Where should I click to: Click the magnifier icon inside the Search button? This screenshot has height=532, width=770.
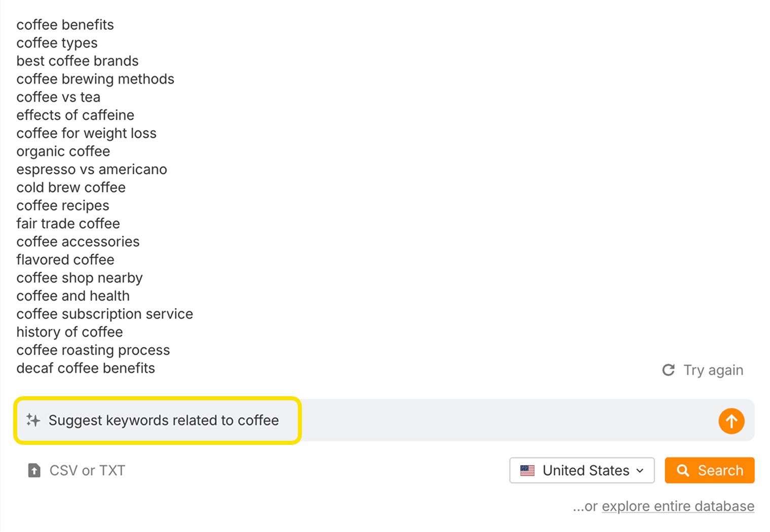point(684,470)
